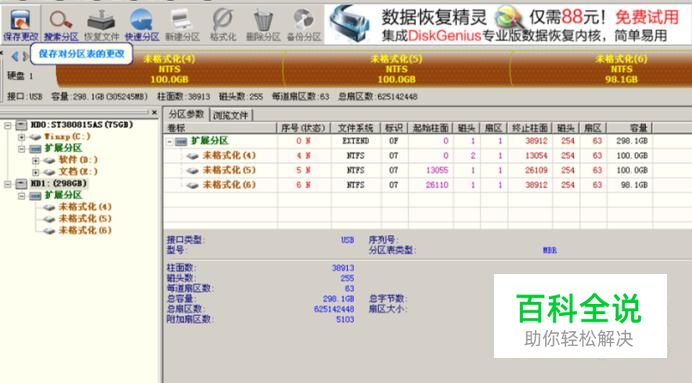Collapse 扩展分区 under HD1 in tree

point(21,195)
